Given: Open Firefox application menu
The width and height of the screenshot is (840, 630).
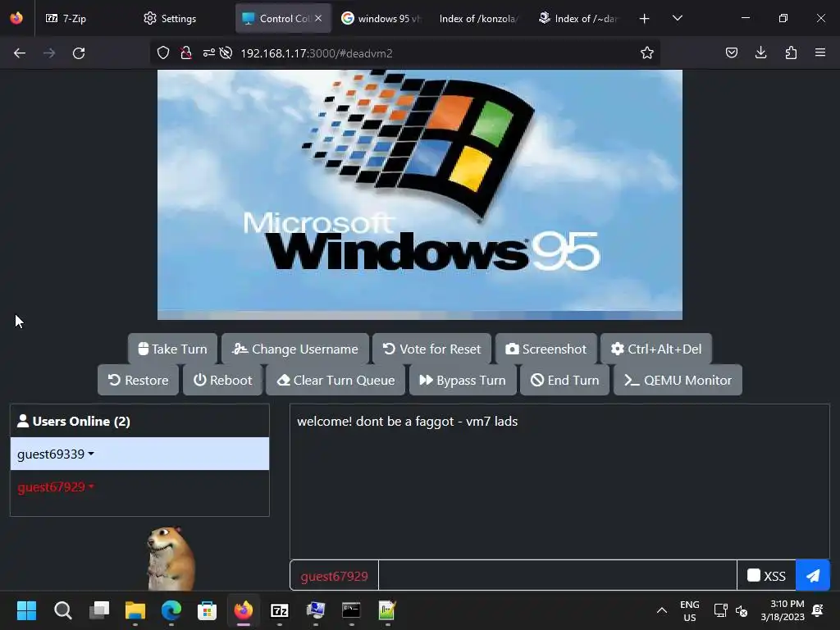Looking at the screenshot, I should [x=820, y=53].
